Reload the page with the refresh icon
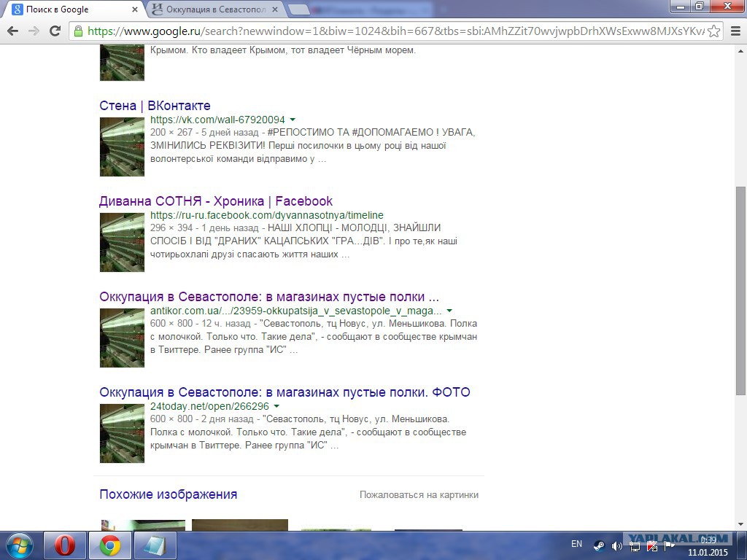Viewport: 747px width, 560px height. coord(55,31)
